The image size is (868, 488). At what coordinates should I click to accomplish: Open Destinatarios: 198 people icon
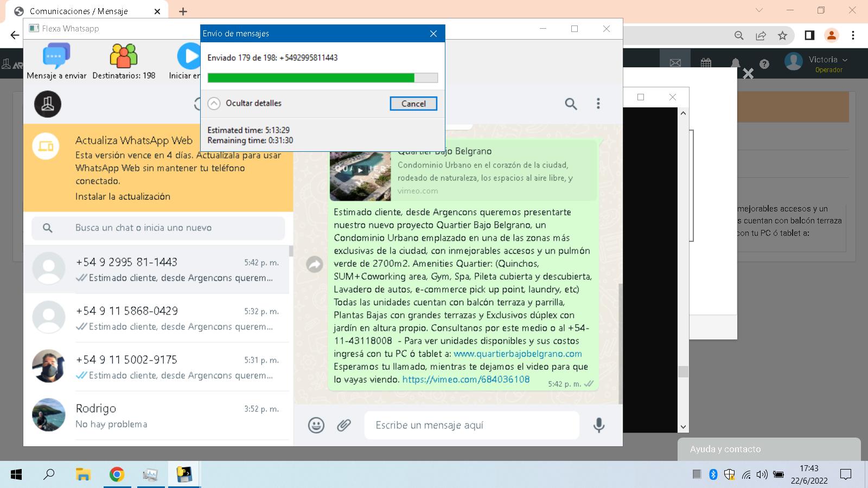[x=124, y=56]
